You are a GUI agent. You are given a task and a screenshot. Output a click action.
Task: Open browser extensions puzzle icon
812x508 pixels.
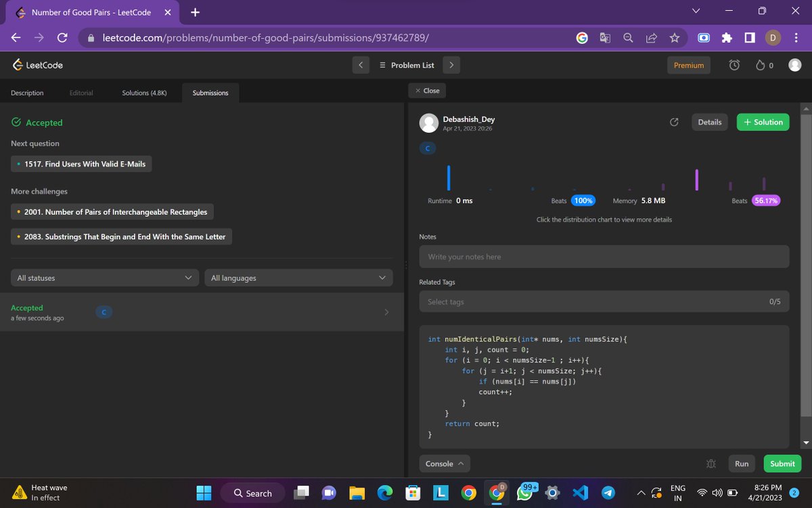(x=727, y=38)
